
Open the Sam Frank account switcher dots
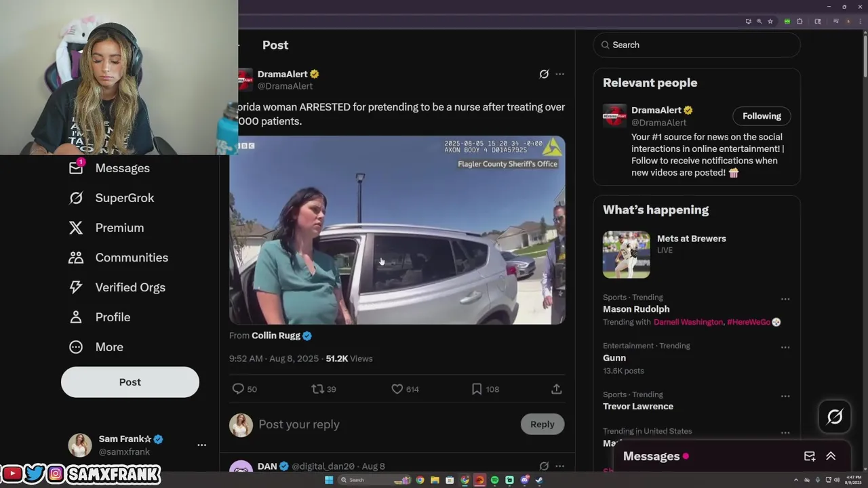(201, 445)
